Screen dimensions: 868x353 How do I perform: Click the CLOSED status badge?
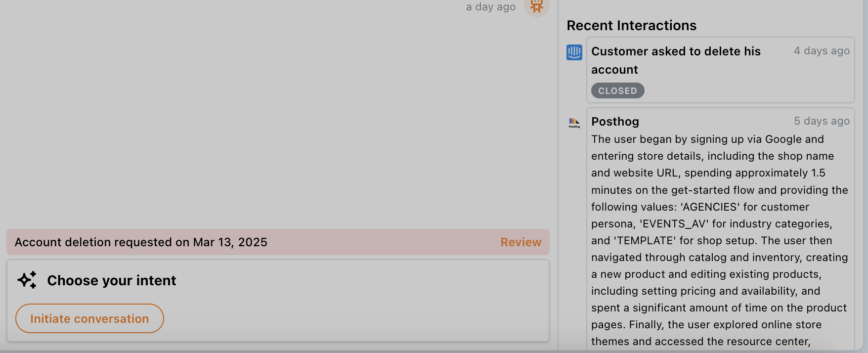617,90
